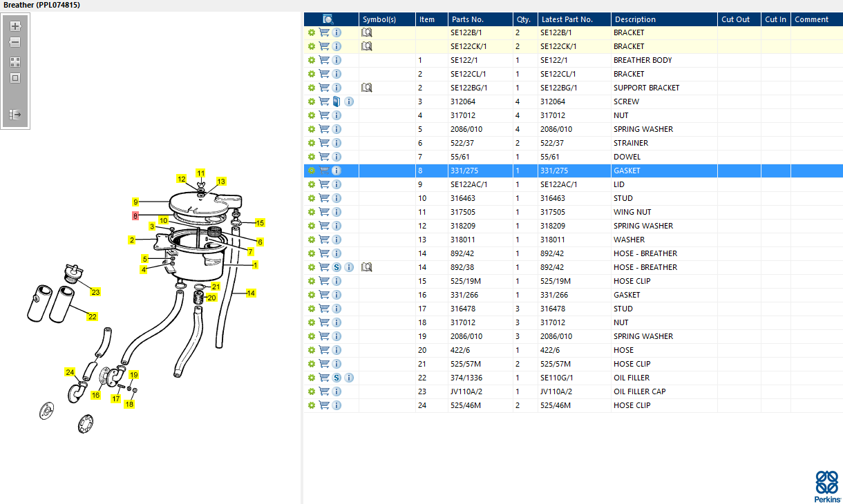The height and width of the screenshot is (504, 843).
Task: Select the OIL FILLER CAP table row
Action: pos(573,391)
